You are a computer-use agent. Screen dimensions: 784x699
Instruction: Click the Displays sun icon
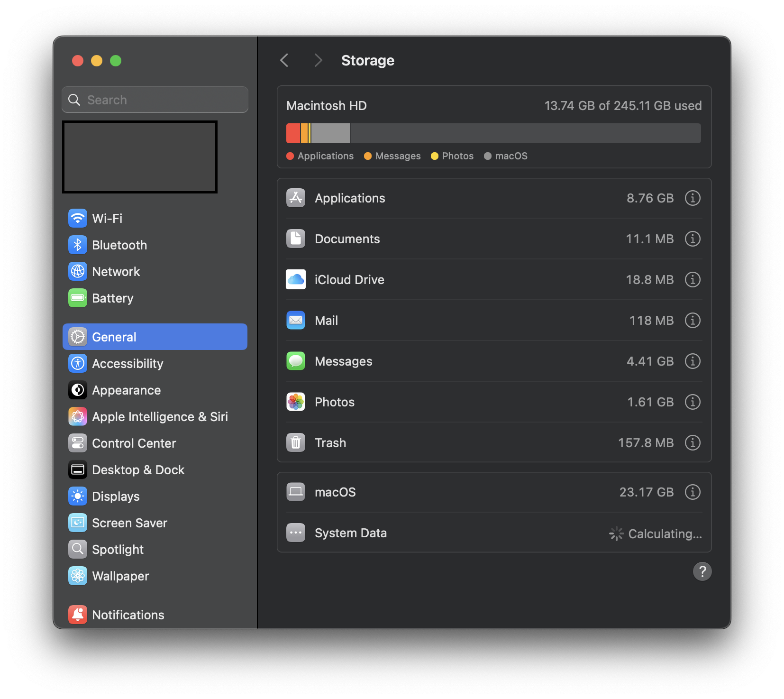click(78, 496)
